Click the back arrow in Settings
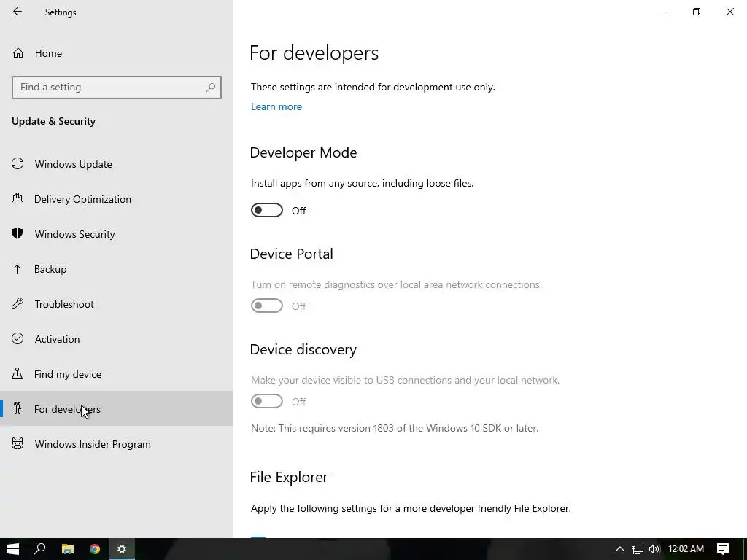 18,12
